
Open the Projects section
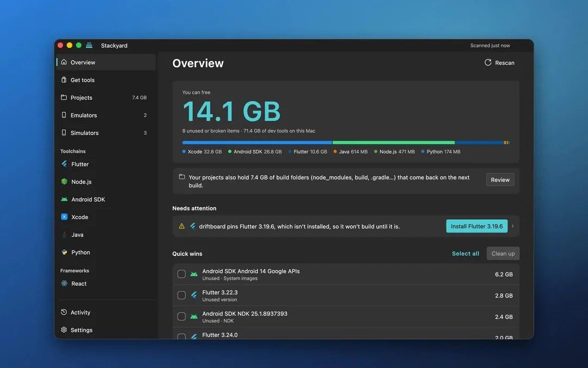pyautogui.click(x=106, y=97)
